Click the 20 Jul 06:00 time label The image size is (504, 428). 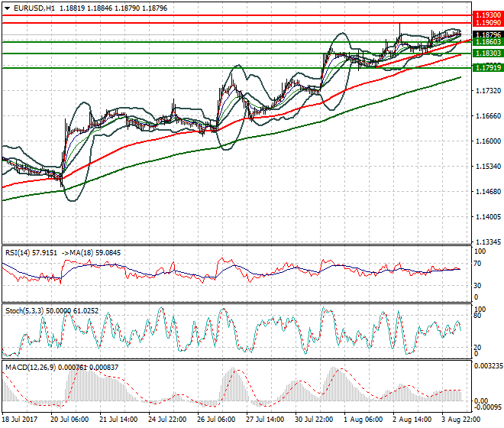(69, 420)
